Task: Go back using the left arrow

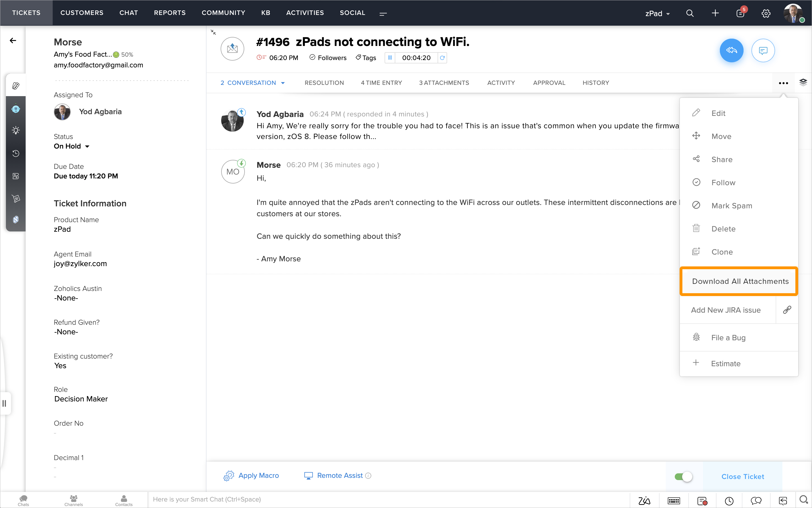Action: click(13, 41)
